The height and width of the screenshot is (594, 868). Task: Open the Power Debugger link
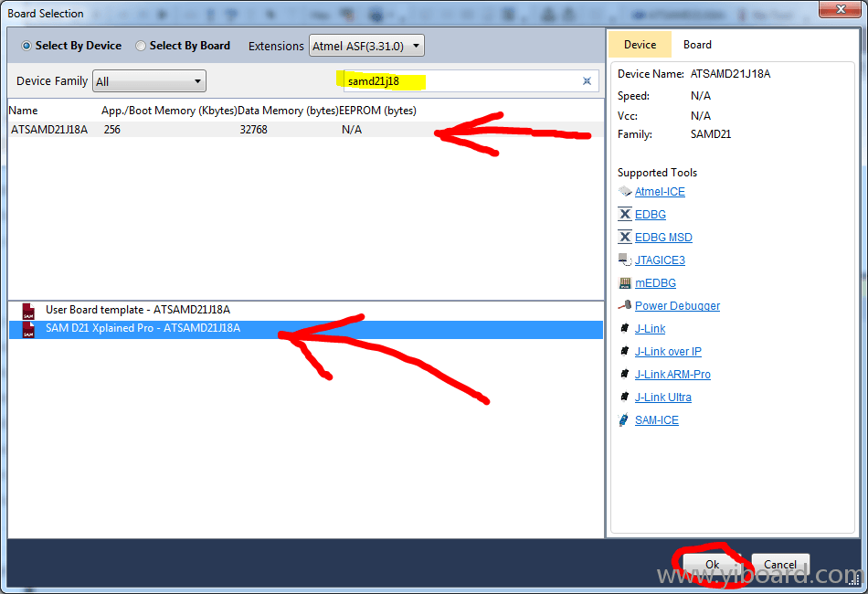pos(678,305)
